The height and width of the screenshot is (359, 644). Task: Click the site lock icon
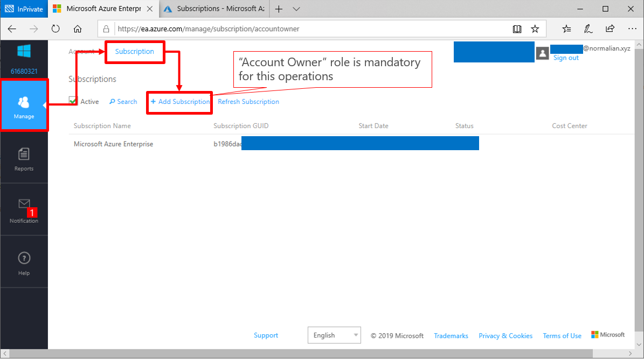pos(106,29)
